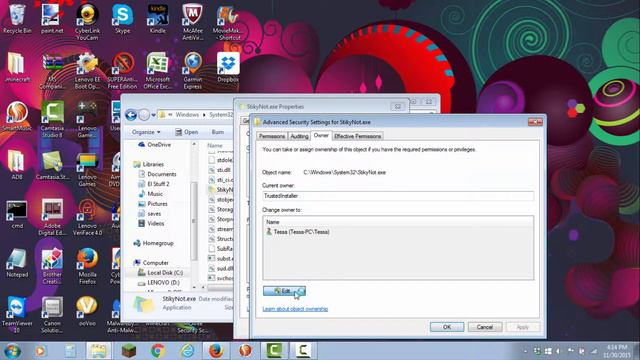640x360 pixels.
Task: Launch Skype from the desktop
Action: 122,18
